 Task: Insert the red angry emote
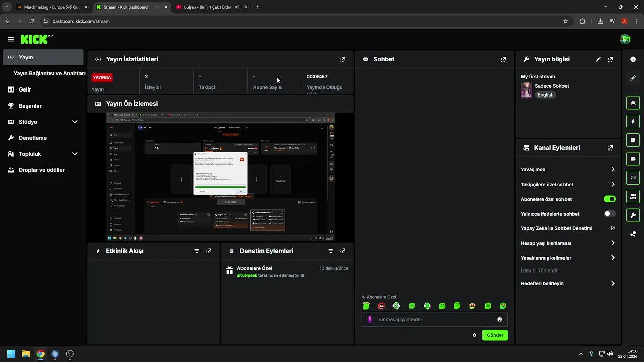click(x=381, y=306)
